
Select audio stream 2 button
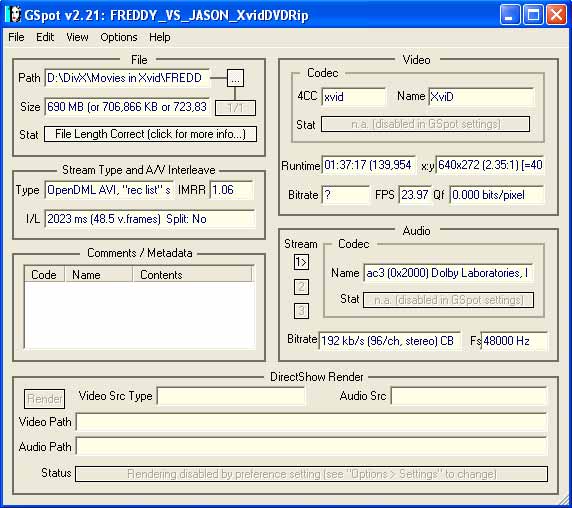[301, 287]
